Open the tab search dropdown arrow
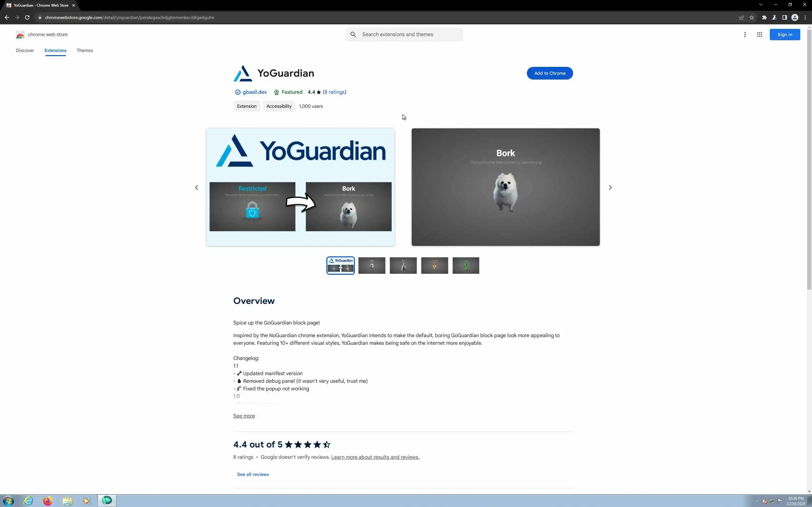 tap(761, 5)
